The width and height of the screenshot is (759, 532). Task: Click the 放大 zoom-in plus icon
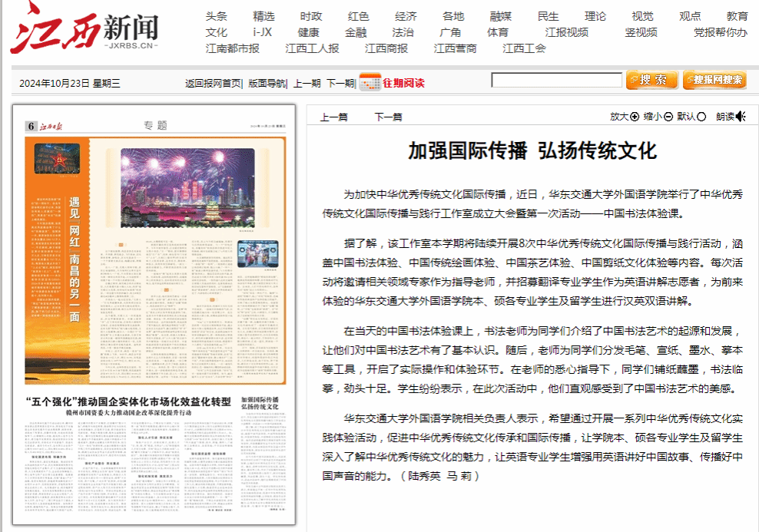pos(635,117)
